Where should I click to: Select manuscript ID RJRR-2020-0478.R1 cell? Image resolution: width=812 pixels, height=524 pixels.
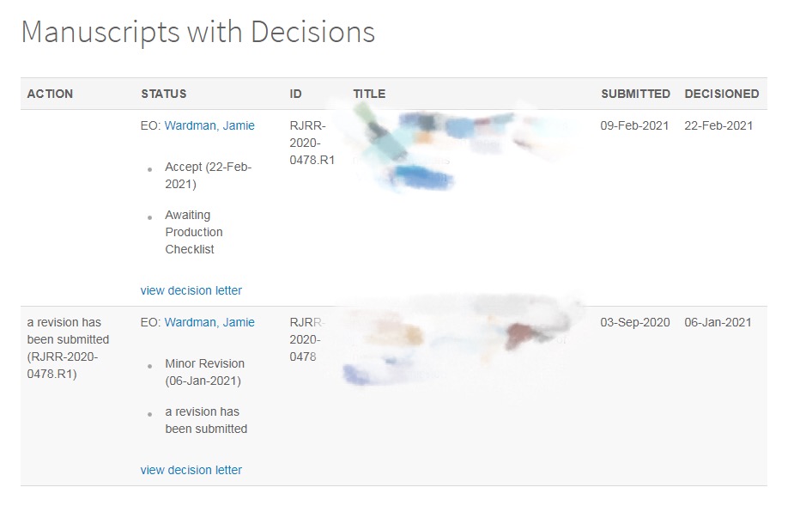click(x=312, y=143)
